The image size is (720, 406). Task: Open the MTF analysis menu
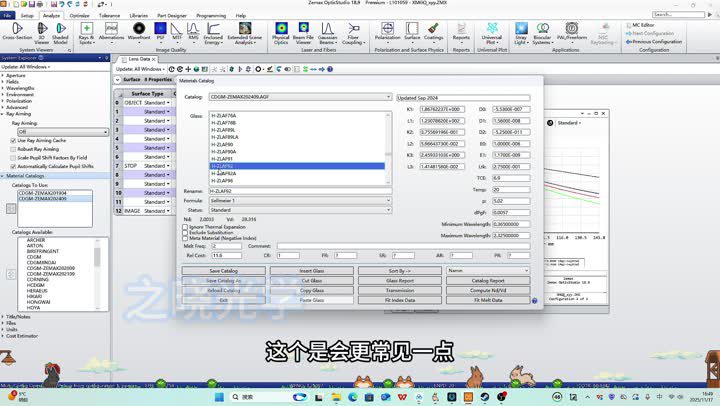tap(177, 33)
